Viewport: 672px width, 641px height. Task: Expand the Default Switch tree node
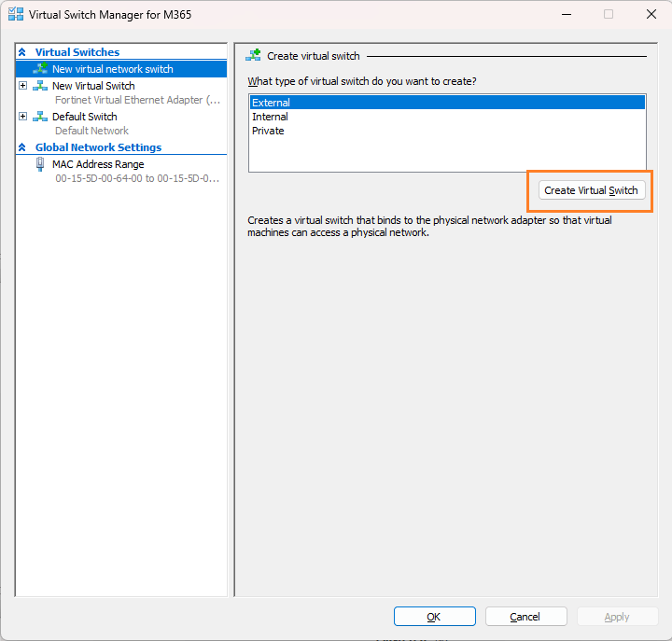pyautogui.click(x=23, y=117)
